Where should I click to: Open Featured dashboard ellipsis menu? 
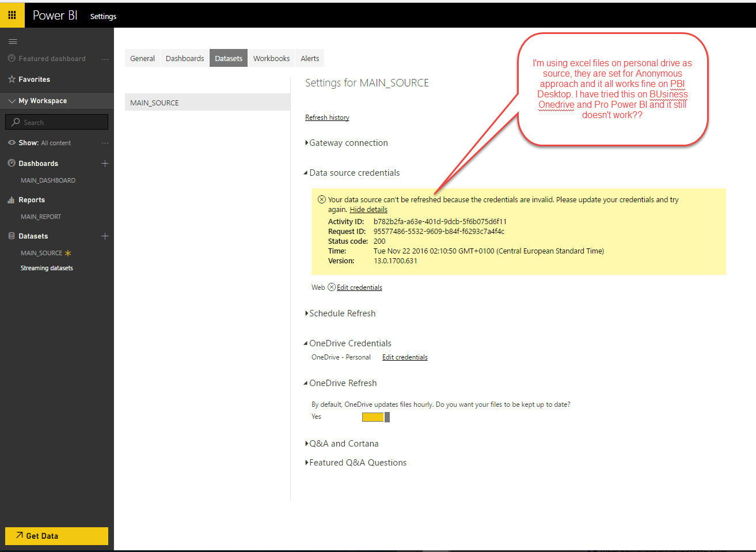(105, 59)
